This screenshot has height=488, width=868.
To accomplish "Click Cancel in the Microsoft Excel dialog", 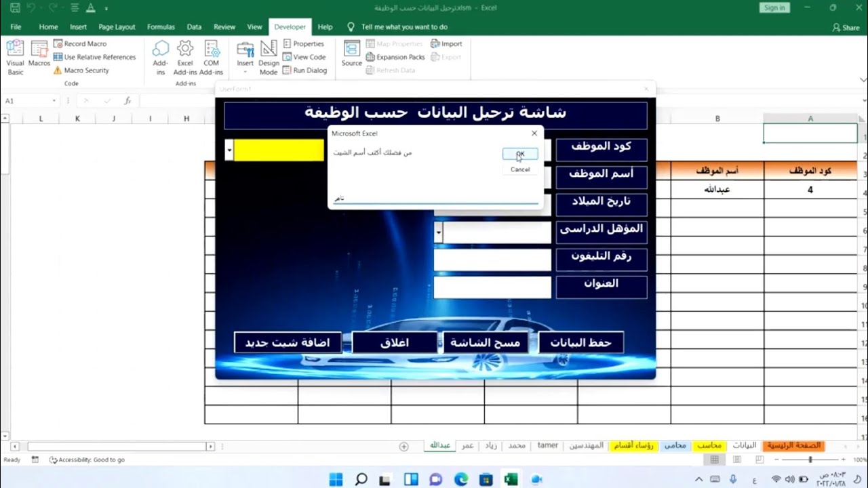I will pyautogui.click(x=520, y=169).
